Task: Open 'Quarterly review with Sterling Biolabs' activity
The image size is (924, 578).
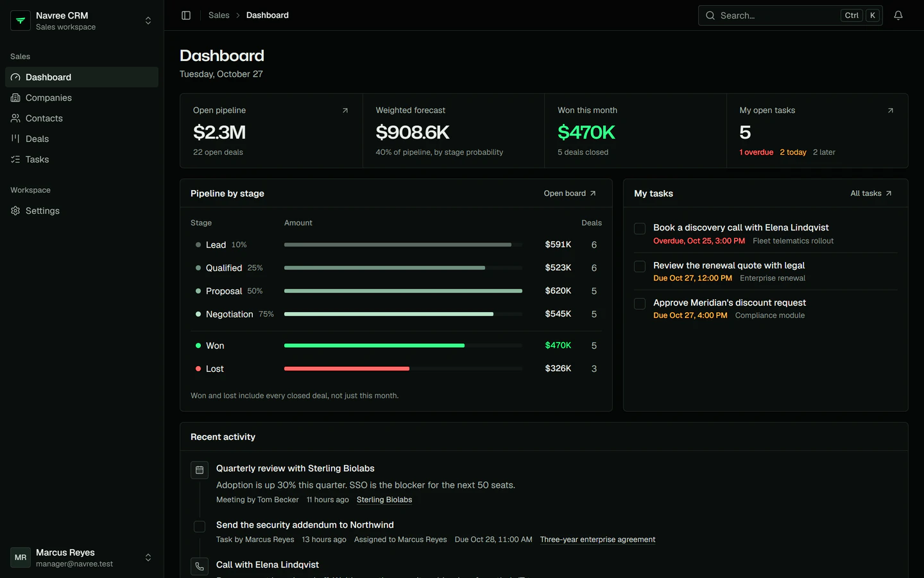Action: [295, 468]
